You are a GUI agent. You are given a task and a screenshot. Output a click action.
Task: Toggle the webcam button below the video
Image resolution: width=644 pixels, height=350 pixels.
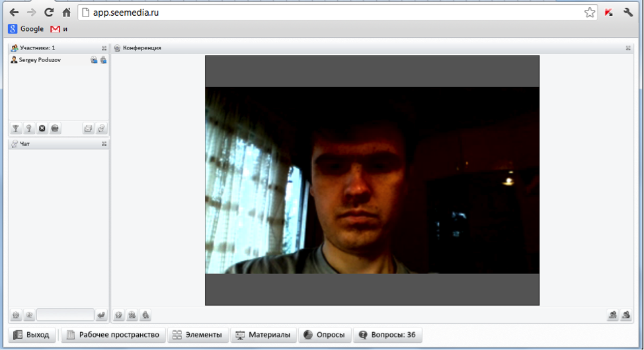click(x=132, y=315)
